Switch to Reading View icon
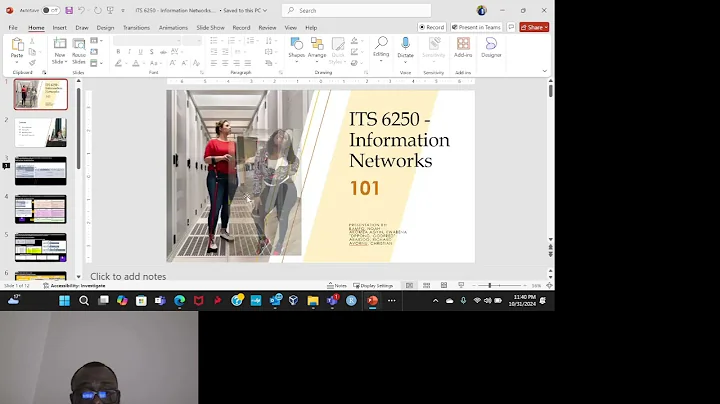 pos(444,286)
